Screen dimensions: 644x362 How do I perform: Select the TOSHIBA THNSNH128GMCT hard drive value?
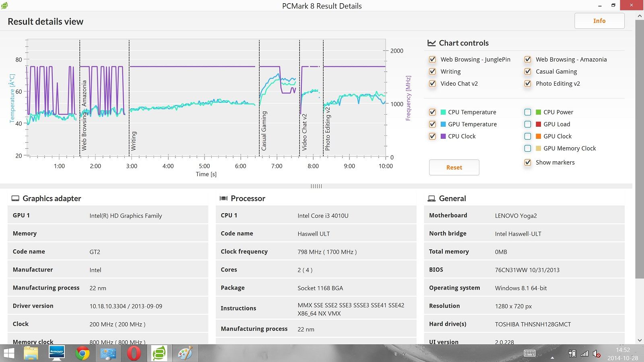pos(533,324)
